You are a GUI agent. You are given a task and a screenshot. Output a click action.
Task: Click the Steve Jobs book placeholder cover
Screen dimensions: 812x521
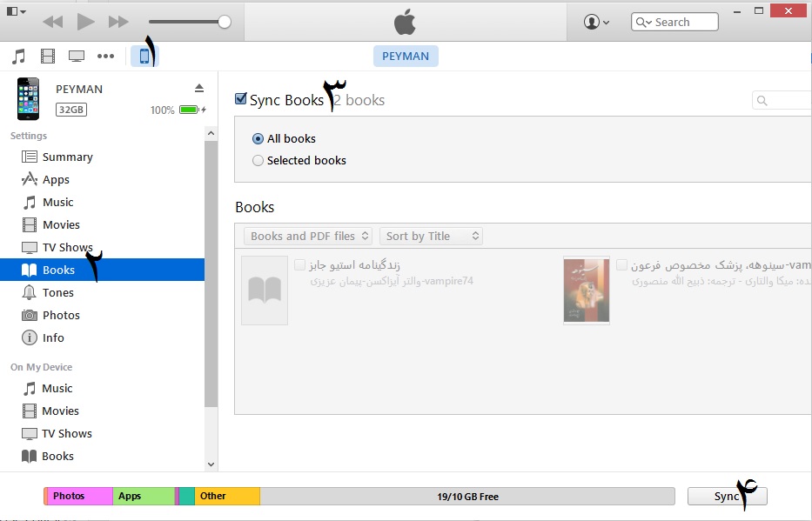tap(265, 291)
